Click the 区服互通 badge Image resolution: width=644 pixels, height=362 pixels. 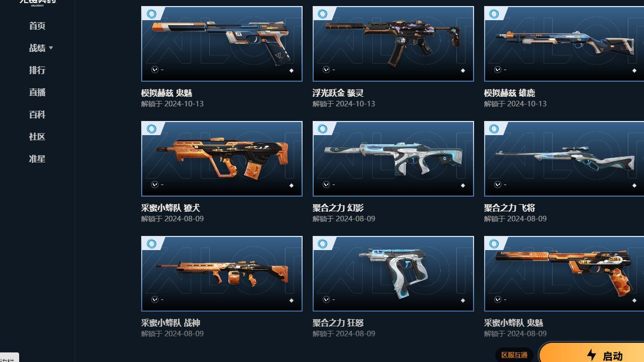[x=514, y=355]
